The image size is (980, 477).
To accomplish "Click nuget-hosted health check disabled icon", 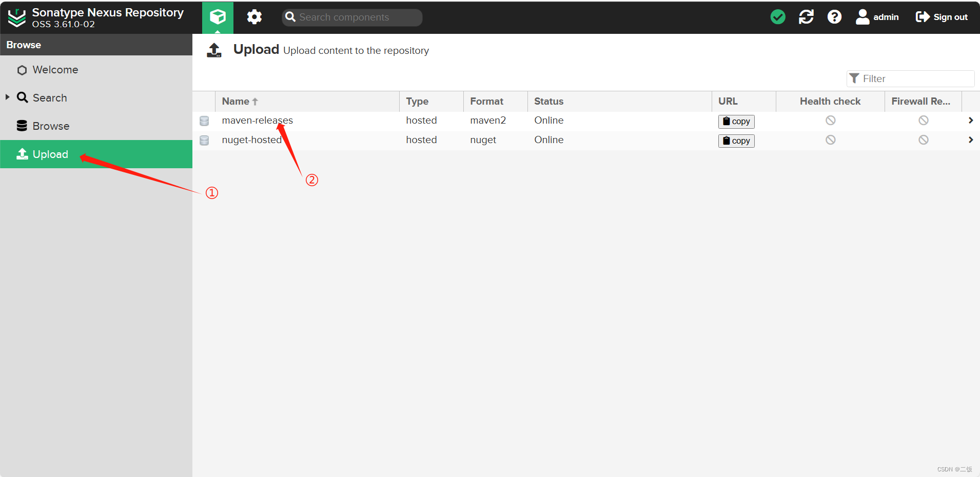I will pos(830,140).
